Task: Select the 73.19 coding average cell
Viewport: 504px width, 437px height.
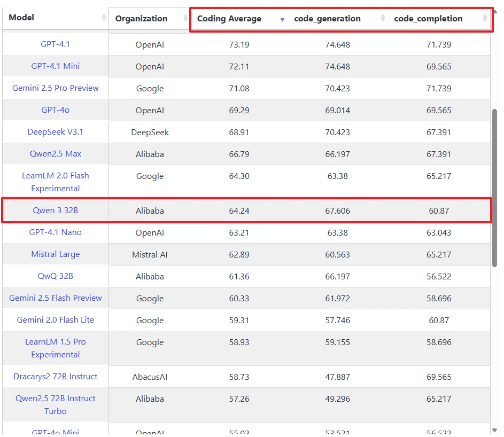Action: [239, 44]
